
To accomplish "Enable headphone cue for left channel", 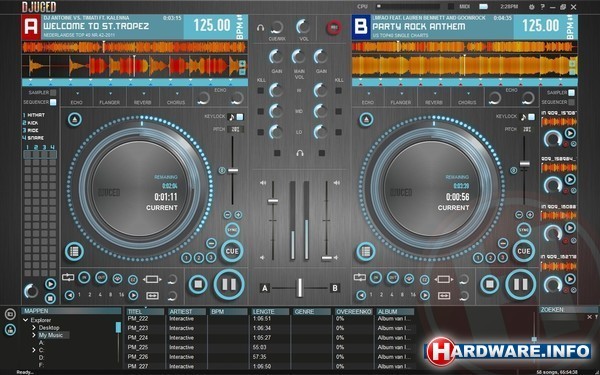I will (x=277, y=153).
